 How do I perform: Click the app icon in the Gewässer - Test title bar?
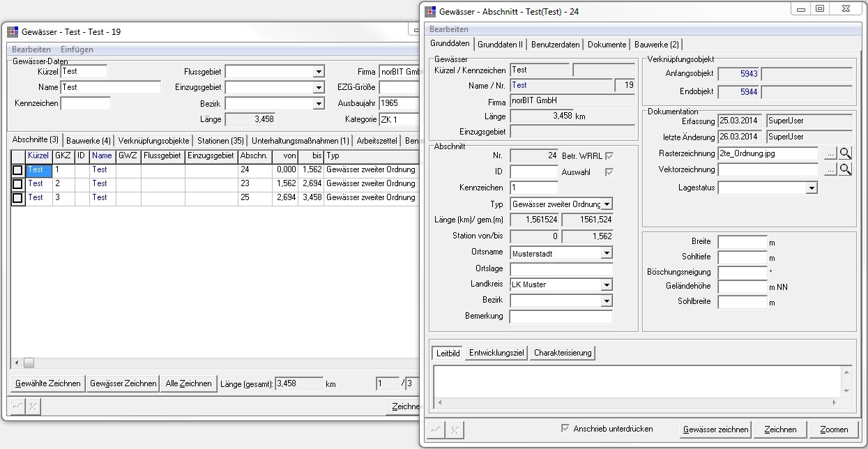pos(12,32)
